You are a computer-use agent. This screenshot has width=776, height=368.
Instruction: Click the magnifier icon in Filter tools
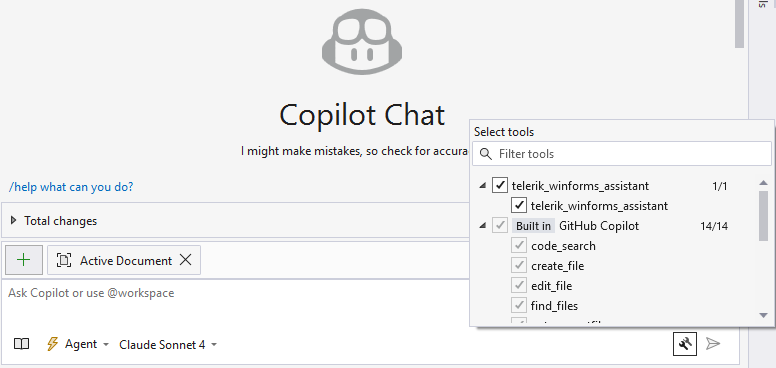pyautogui.click(x=486, y=154)
